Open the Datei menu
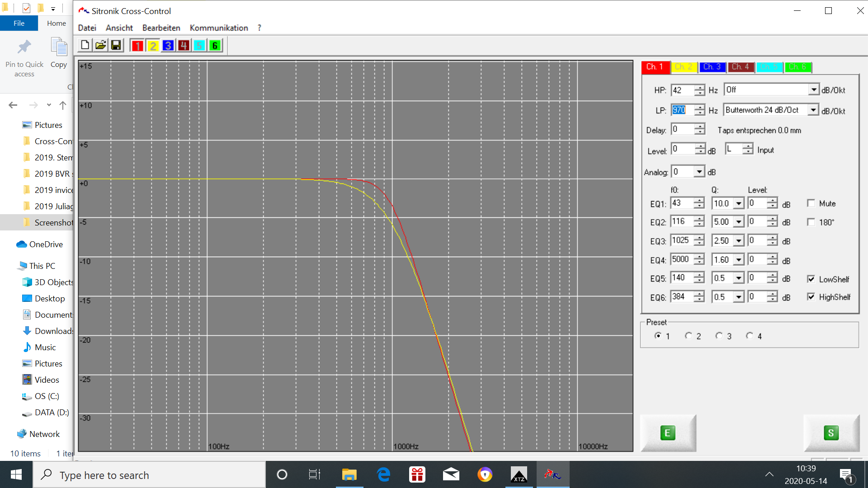 pyautogui.click(x=87, y=28)
